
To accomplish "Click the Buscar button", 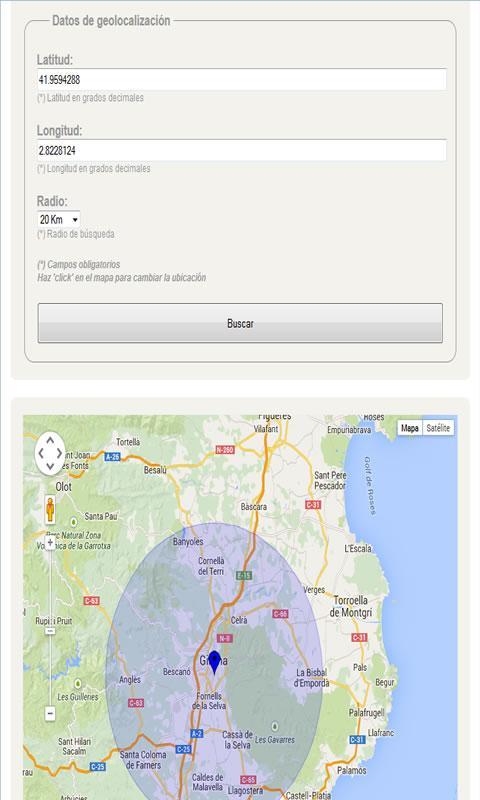I will click(240, 323).
